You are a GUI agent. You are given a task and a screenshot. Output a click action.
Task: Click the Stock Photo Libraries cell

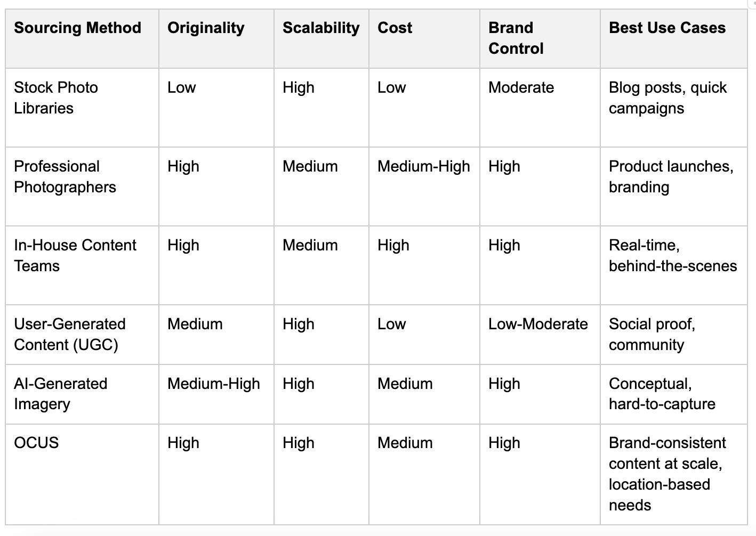pyautogui.click(x=56, y=98)
